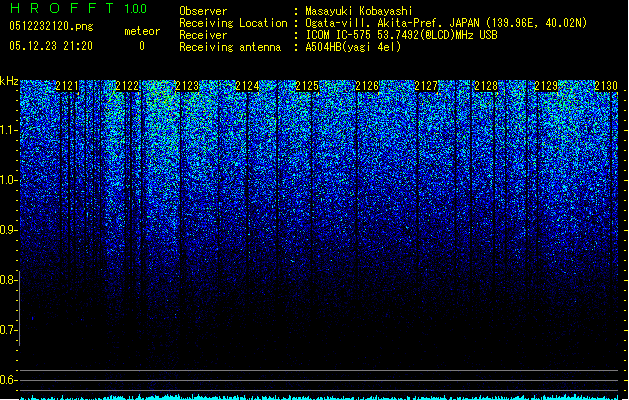
Task: Click the 2121 time marker
Action: [67, 86]
